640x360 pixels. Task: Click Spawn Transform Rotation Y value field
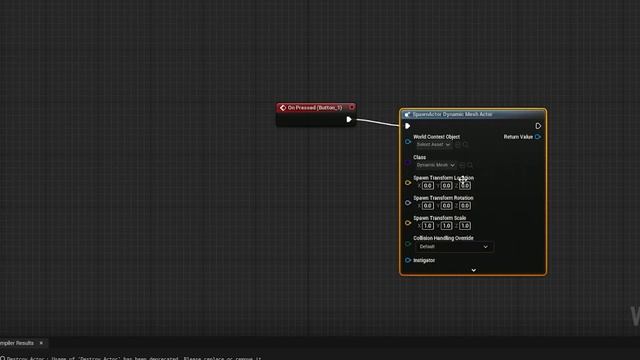pyautogui.click(x=446, y=206)
